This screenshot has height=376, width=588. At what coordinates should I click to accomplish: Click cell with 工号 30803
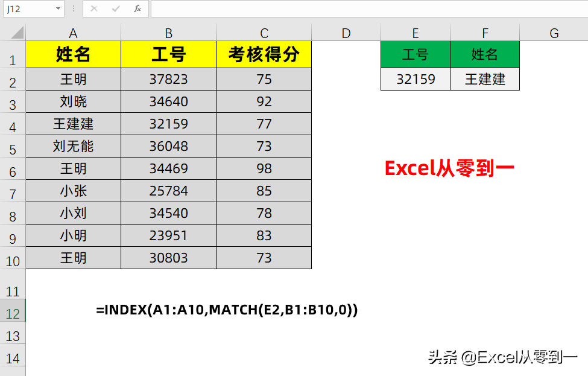click(x=168, y=258)
